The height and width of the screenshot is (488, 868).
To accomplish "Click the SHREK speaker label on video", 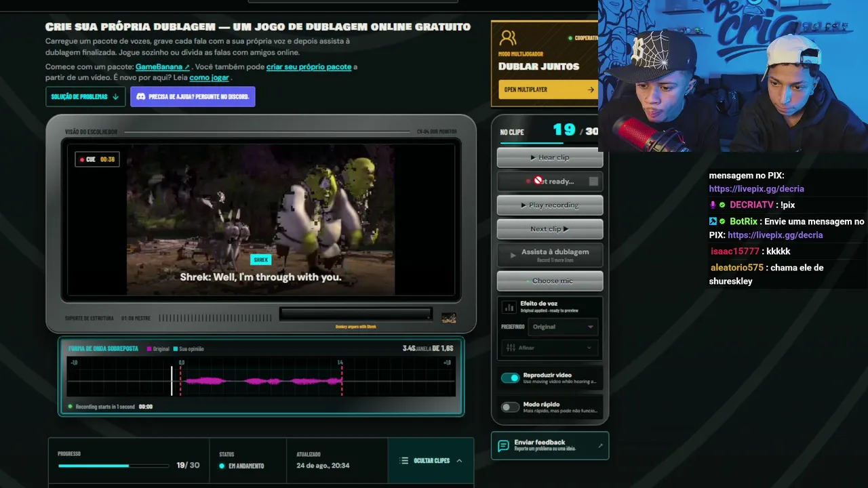I will click(x=261, y=260).
